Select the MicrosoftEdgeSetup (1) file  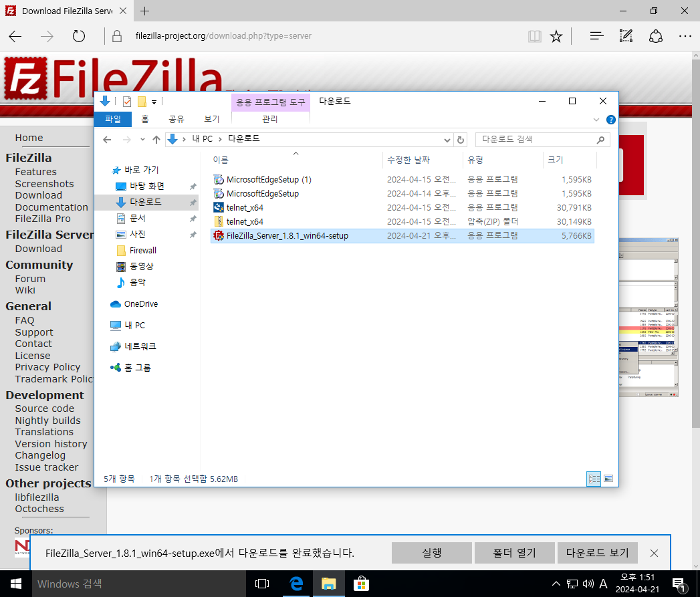click(402, 180)
